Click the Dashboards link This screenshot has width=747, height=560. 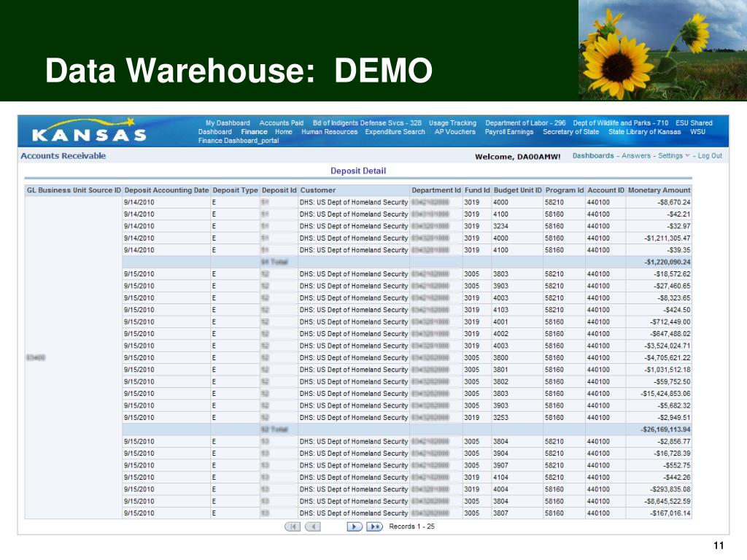point(593,156)
